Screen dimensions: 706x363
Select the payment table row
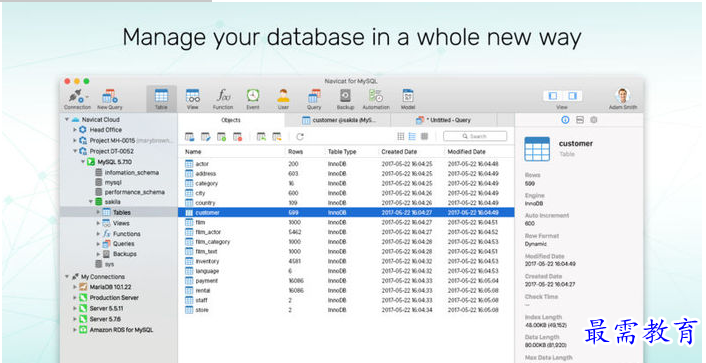click(346, 281)
